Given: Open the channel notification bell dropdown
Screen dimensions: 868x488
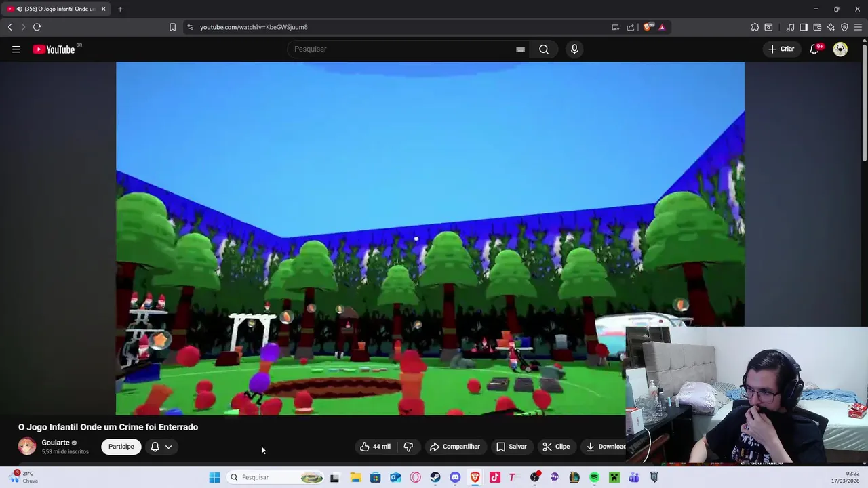Looking at the screenshot, I should pos(161,447).
